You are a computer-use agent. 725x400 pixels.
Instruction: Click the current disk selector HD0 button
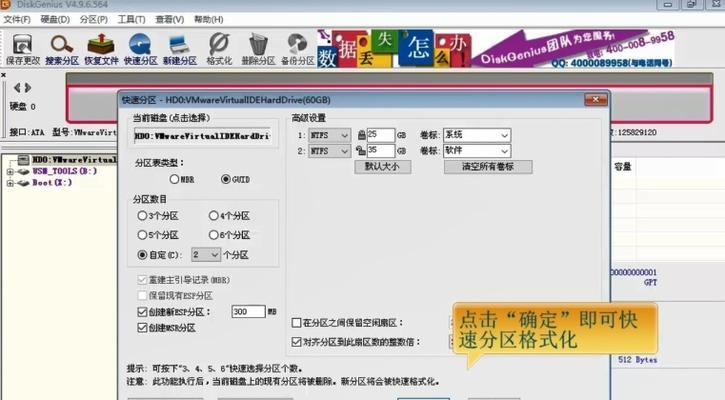[x=203, y=136]
